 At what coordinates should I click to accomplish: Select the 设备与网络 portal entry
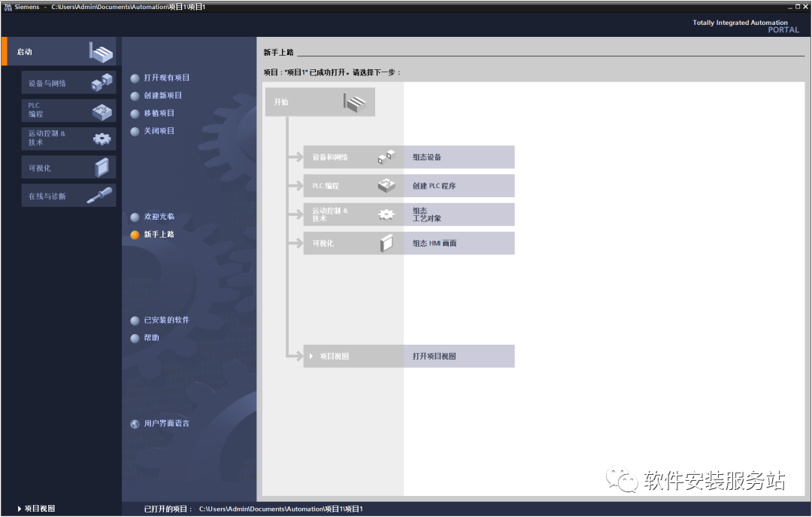(x=68, y=83)
